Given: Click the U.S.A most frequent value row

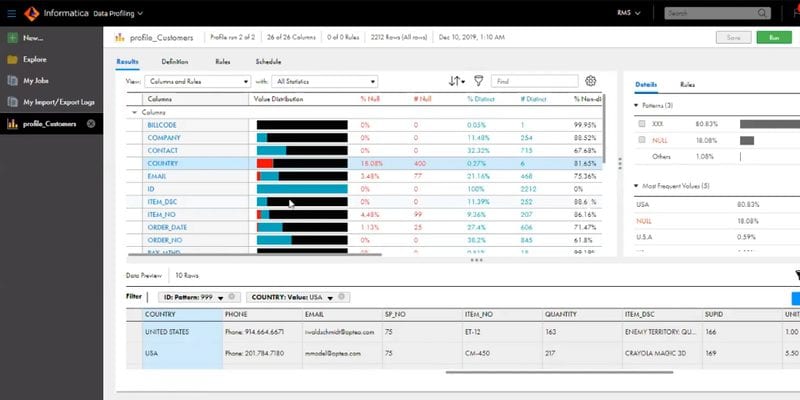Looking at the screenshot, I should [717, 237].
